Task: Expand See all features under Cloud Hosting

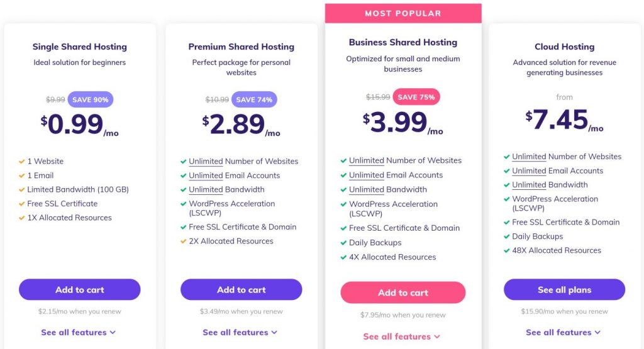Action: 563,332
